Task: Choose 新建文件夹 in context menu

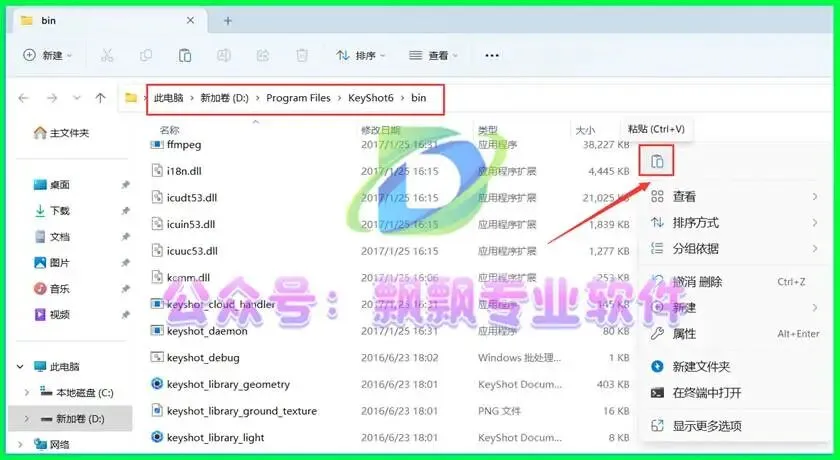Action: [x=734, y=366]
